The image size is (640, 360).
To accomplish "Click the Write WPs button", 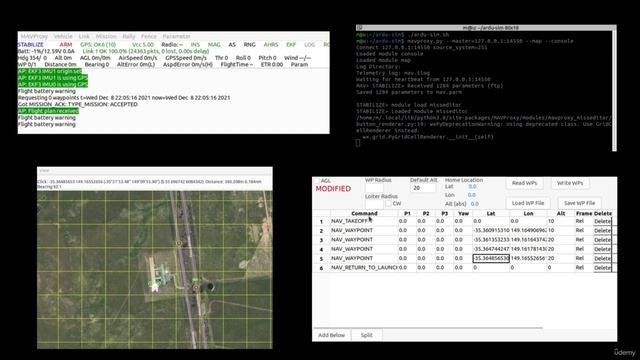I will point(570,183).
